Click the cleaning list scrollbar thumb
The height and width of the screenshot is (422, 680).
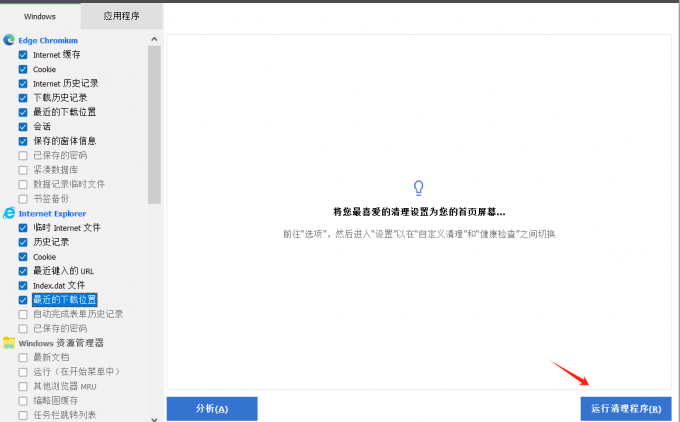click(154, 125)
